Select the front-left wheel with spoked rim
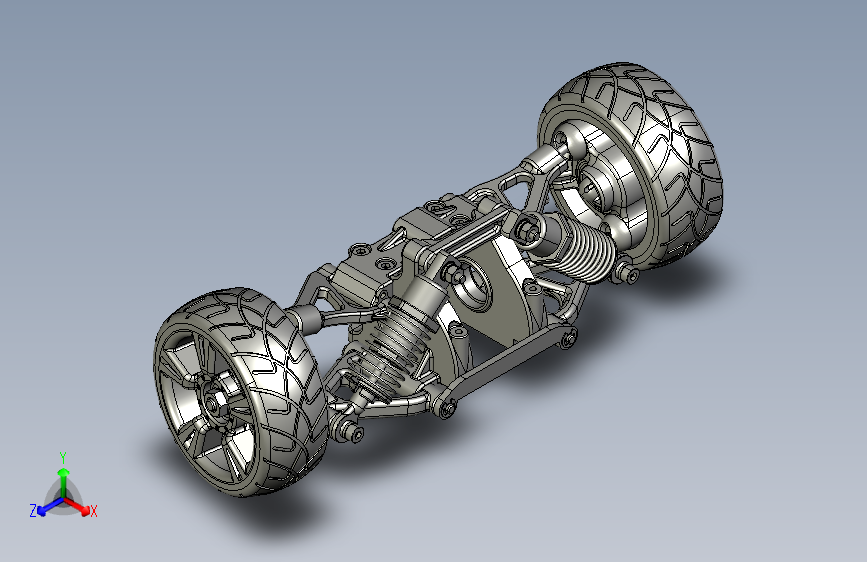867x562 pixels. 241,392
